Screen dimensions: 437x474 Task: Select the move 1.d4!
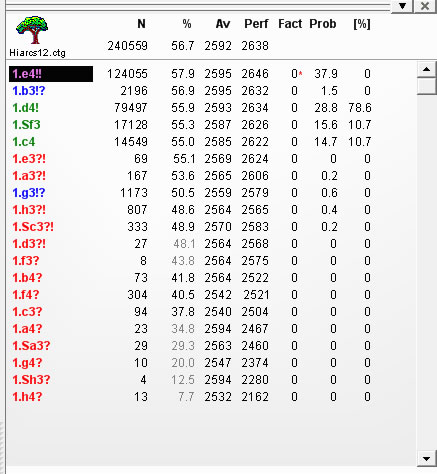tap(26, 108)
